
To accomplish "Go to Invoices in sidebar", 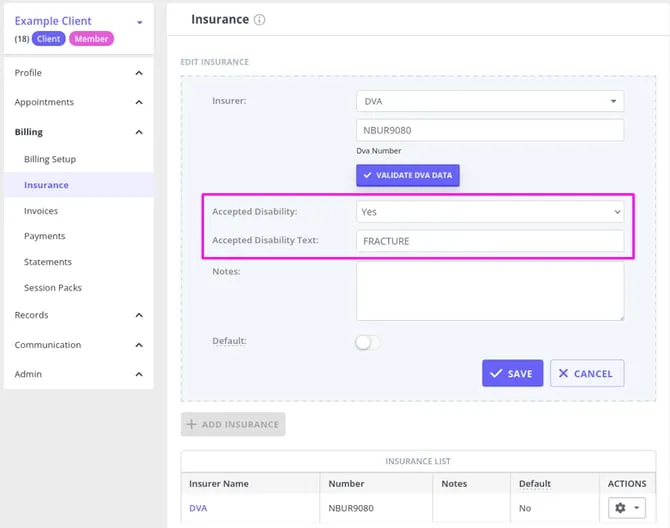I will coord(41,211).
